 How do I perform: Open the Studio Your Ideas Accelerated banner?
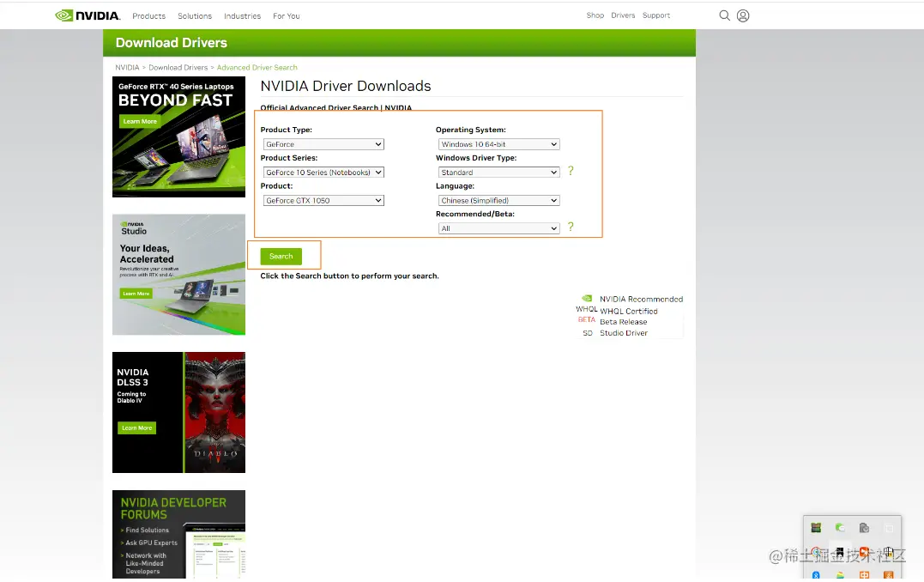pos(178,275)
